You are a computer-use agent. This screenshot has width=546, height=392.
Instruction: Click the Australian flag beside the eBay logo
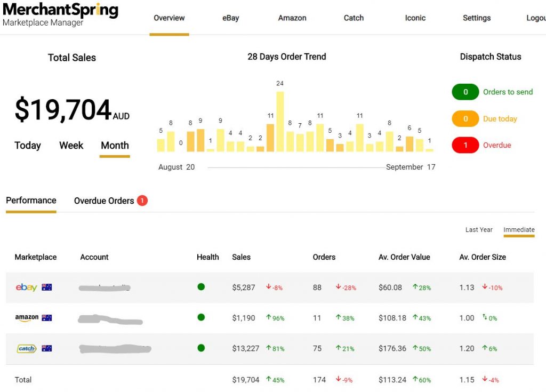click(46, 287)
